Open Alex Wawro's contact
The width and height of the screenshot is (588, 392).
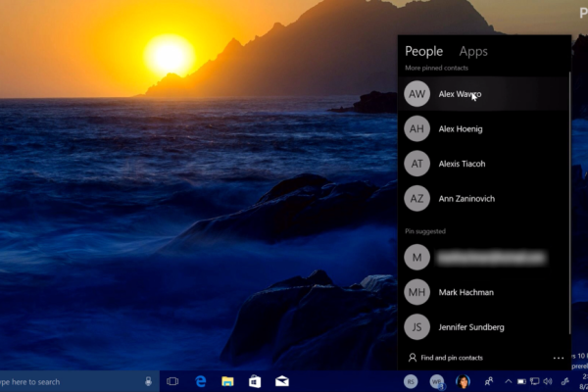point(460,94)
